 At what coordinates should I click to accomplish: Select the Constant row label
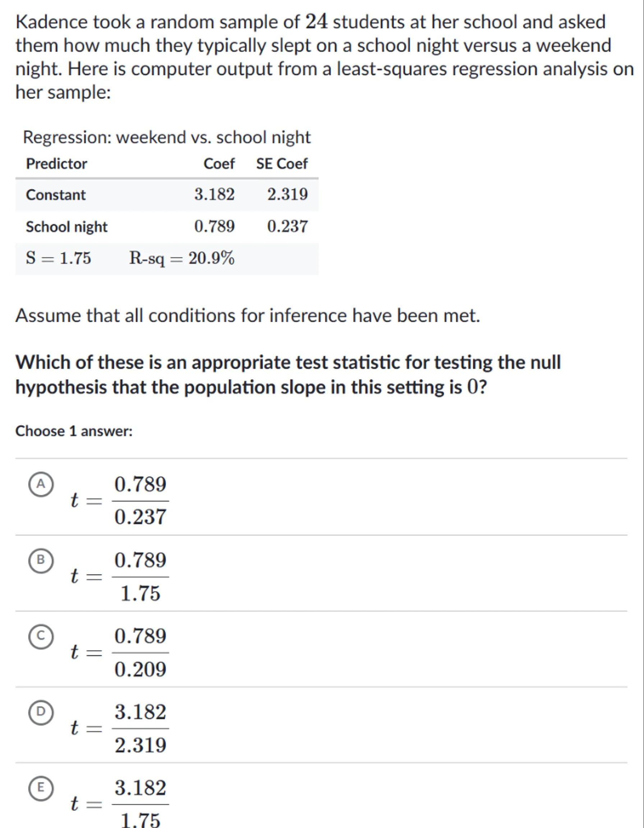56,195
